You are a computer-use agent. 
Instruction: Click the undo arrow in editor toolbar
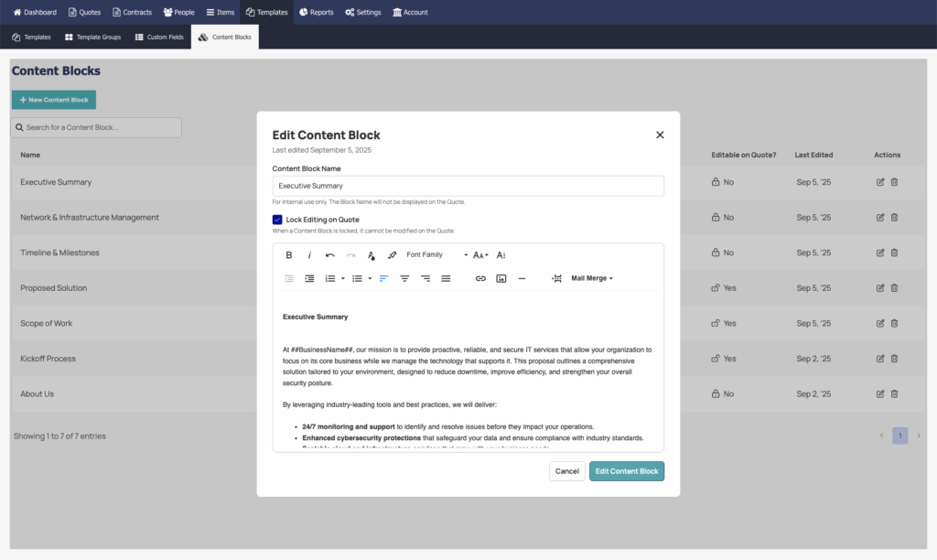(x=330, y=255)
